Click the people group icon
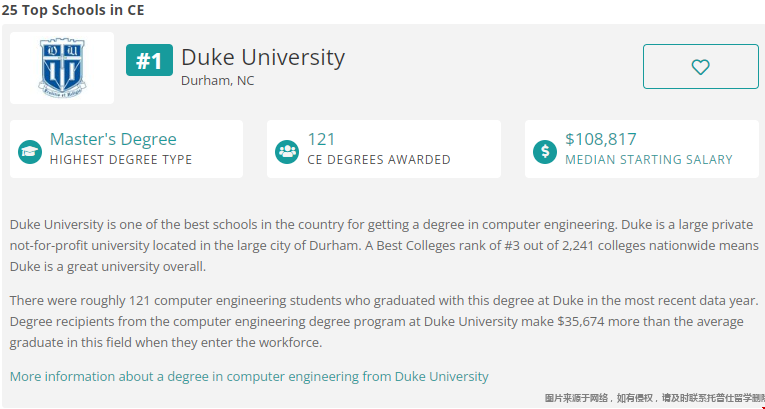Viewport: 765px width, 409px height. tap(288, 151)
